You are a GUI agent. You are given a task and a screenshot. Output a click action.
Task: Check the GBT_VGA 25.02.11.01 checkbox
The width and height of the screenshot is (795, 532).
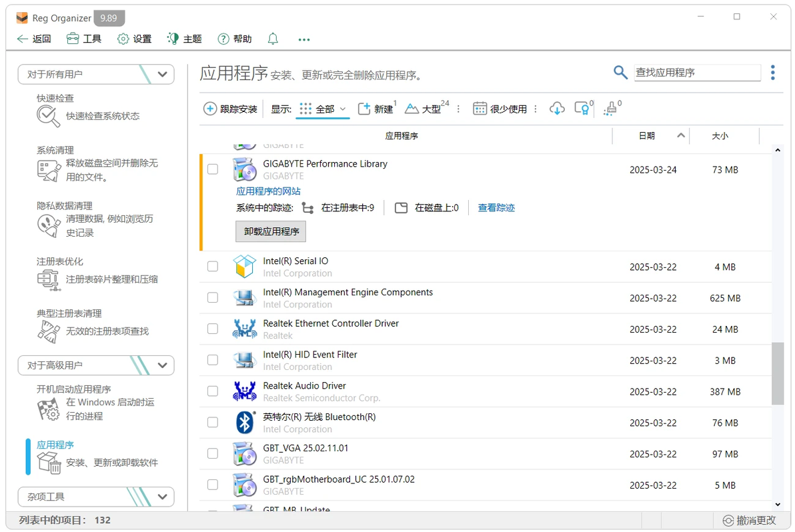(x=213, y=453)
